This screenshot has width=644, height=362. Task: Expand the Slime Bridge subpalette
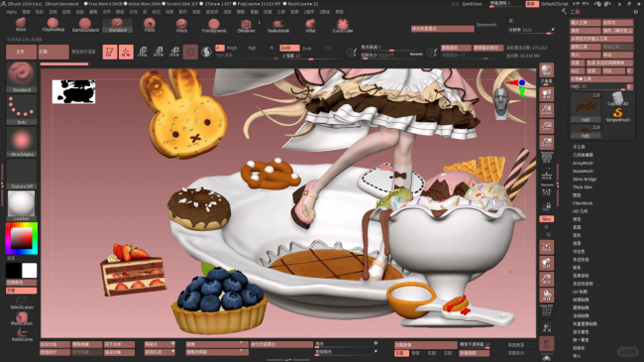tap(585, 179)
